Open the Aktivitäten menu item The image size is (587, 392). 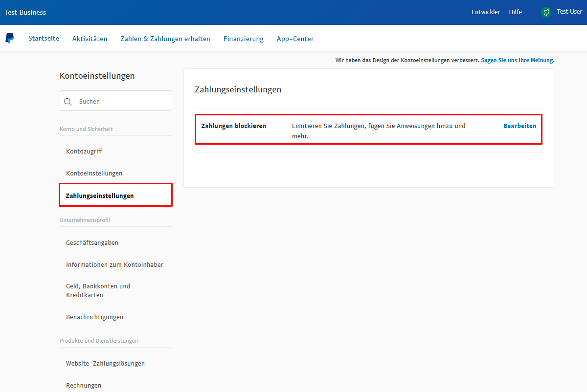coord(90,39)
